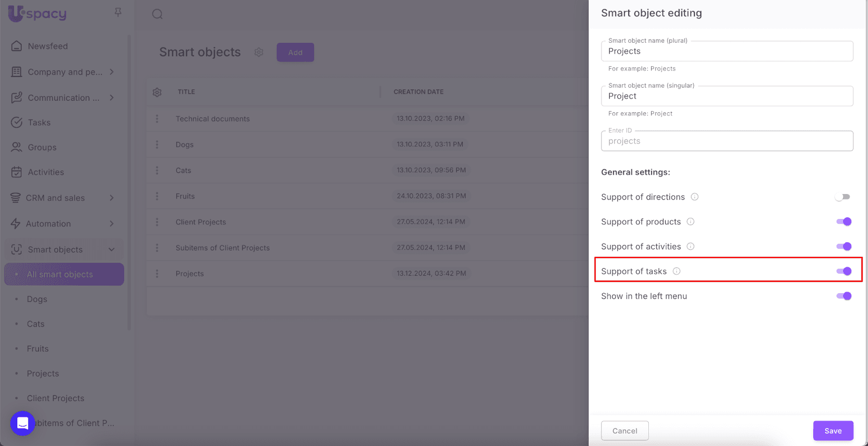The image size is (868, 446).
Task: Disable the Support of tasks toggle
Action: coord(844,271)
